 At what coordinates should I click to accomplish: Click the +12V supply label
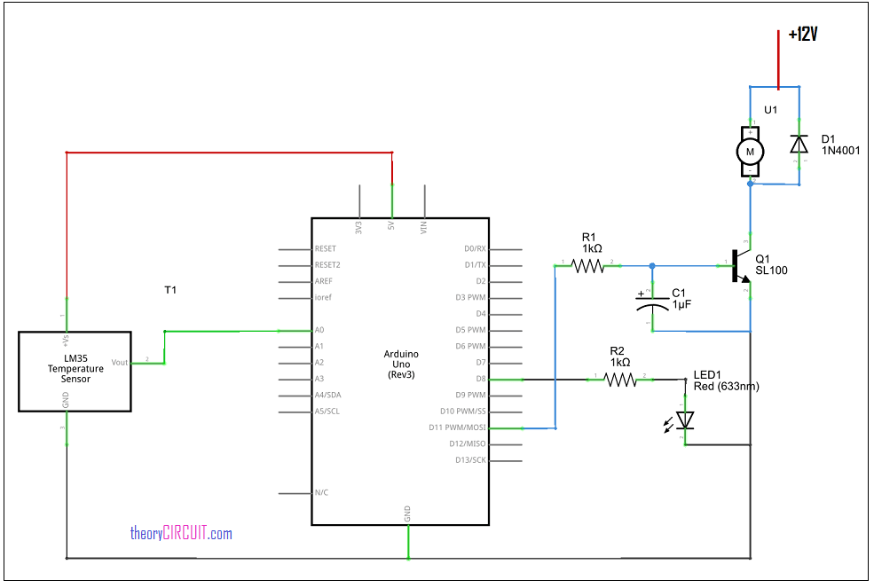[801, 34]
